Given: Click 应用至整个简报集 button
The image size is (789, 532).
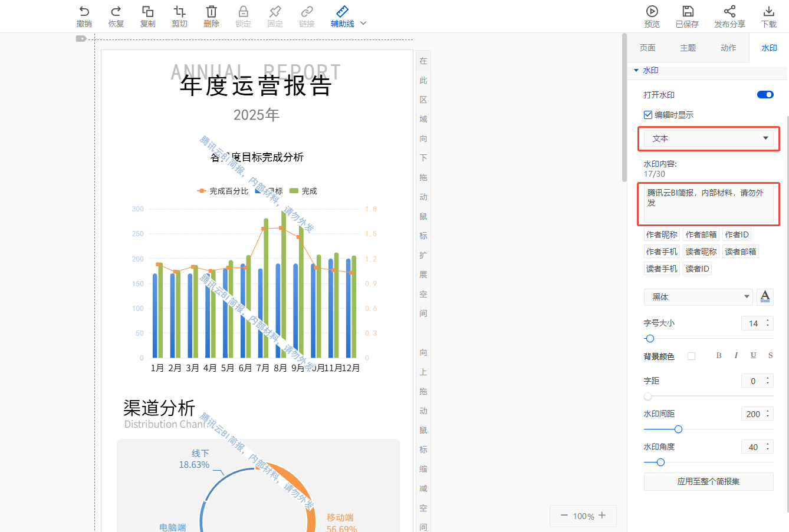Looking at the screenshot, I should (x=708, y=481).
